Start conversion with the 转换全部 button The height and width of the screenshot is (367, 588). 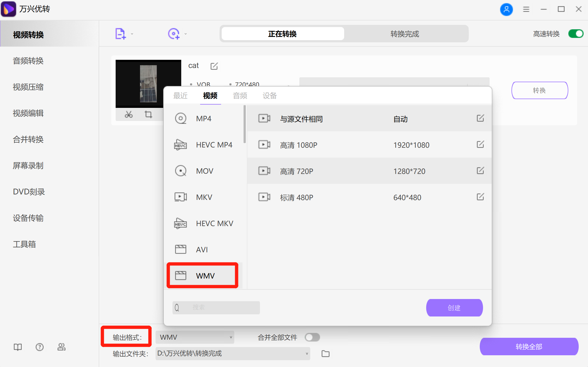coord(529,347)
